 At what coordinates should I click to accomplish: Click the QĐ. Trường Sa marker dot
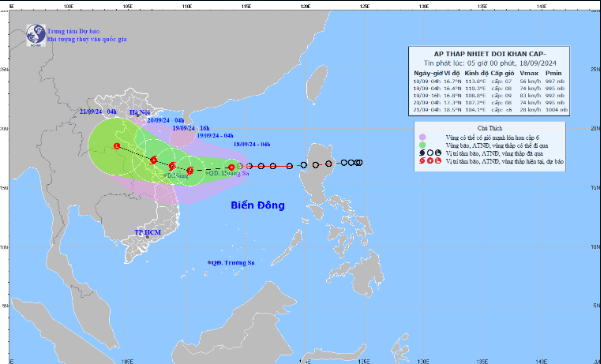click(209, 262)
